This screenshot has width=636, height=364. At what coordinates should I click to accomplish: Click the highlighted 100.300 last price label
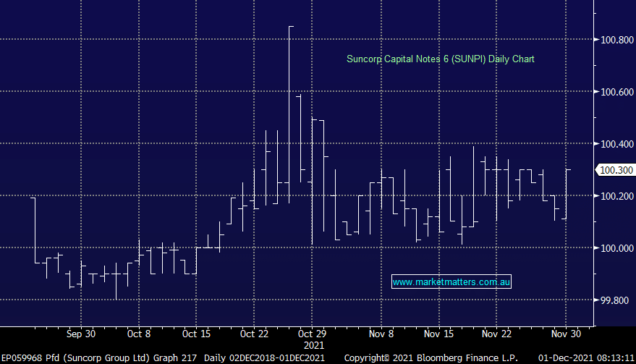(614, 170)
